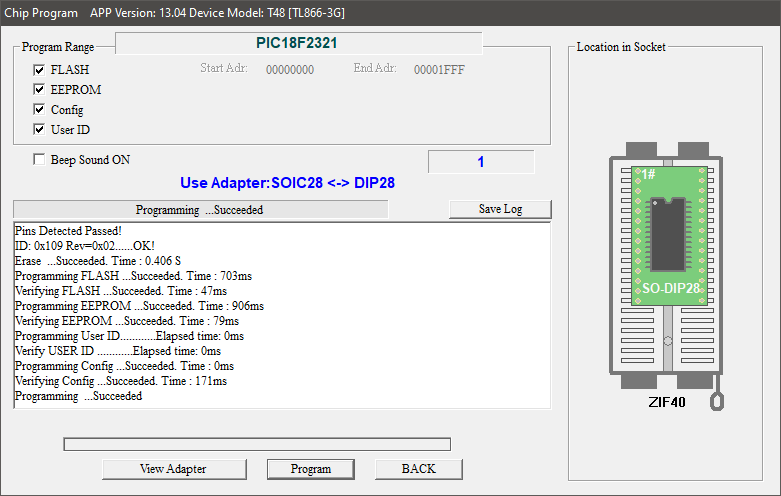
Task: Uncheck the User ID checkbox
Action: point(39,130)
